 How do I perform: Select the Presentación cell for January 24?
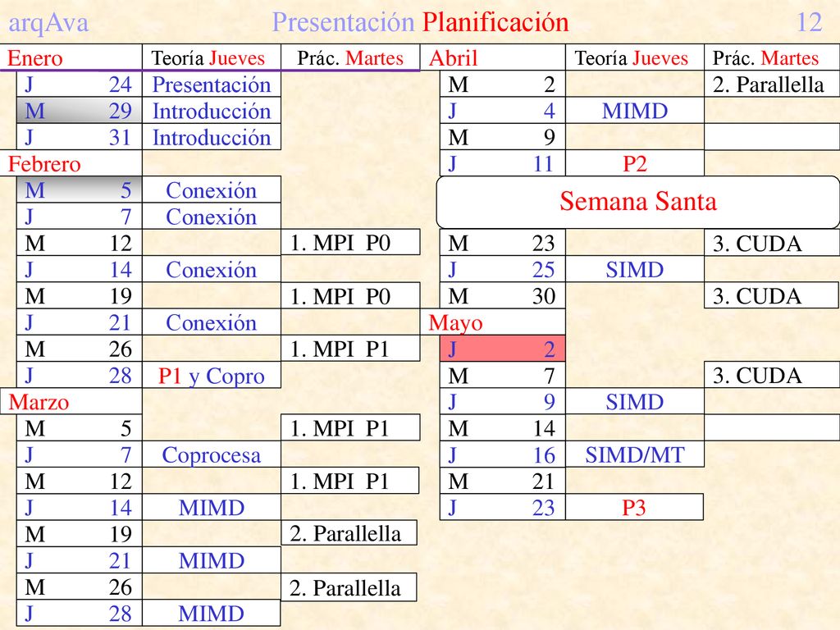pyautogui.click(x=211, y=84)
